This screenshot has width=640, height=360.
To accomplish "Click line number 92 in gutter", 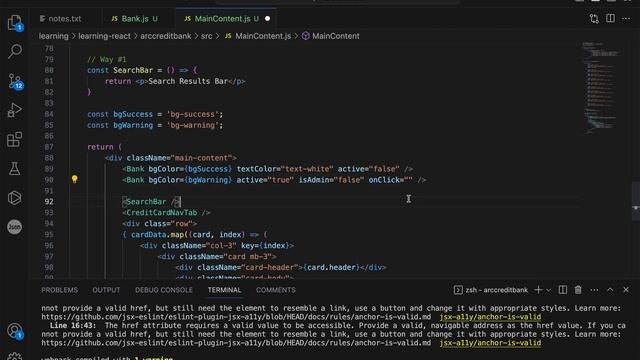I will (x=49, y=202).
